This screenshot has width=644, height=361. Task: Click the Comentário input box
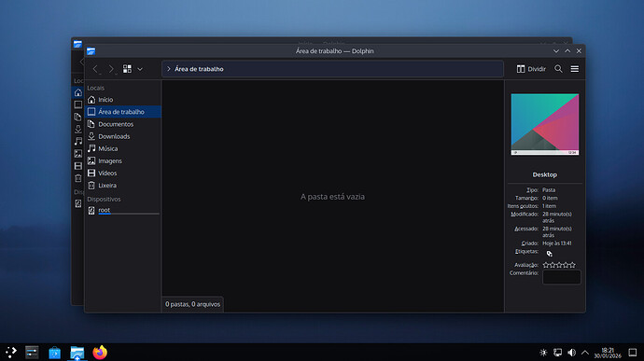pos(562,277)
